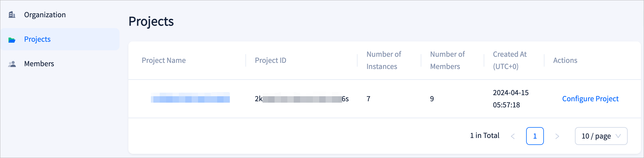Click the Number of Members header

[x=447, y=60]
